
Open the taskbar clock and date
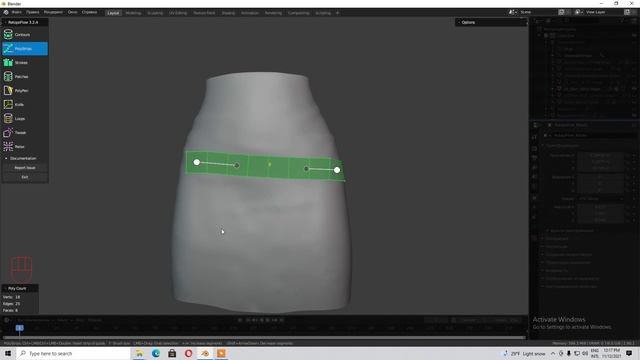(x=611, y=353)
